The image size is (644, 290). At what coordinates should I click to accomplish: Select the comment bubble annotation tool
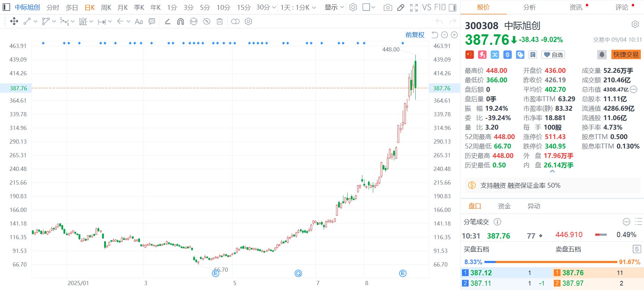[152, 21]
